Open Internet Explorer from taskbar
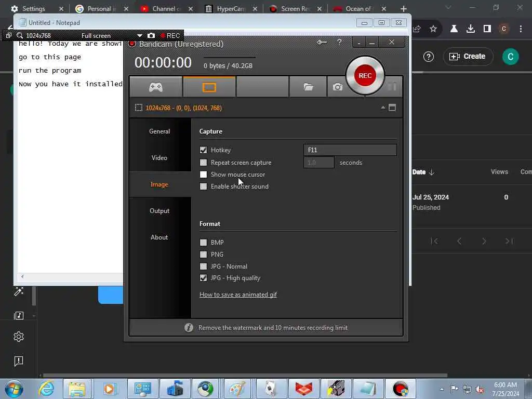This screenshot has width=532, height=399. coord(46,389)
